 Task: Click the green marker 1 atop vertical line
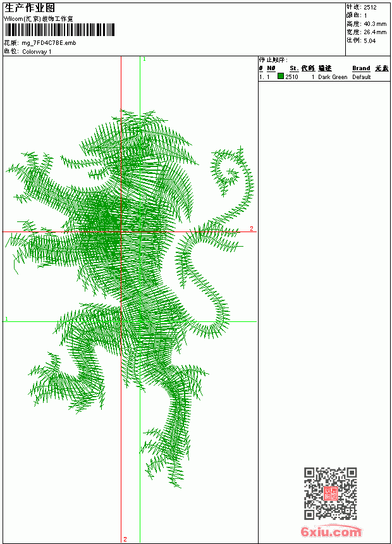144,59
